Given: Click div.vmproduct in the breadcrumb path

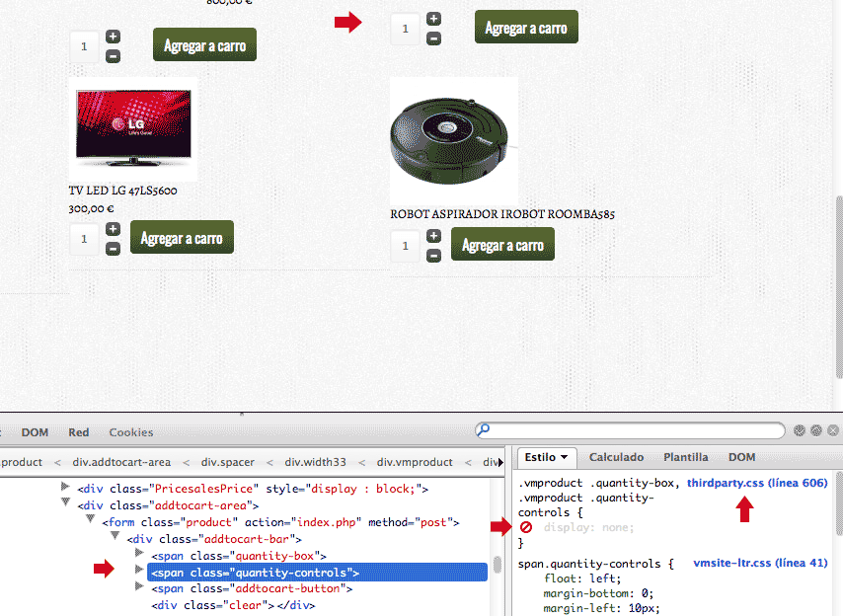Looking at the screenshot, I should coord(415,462).
